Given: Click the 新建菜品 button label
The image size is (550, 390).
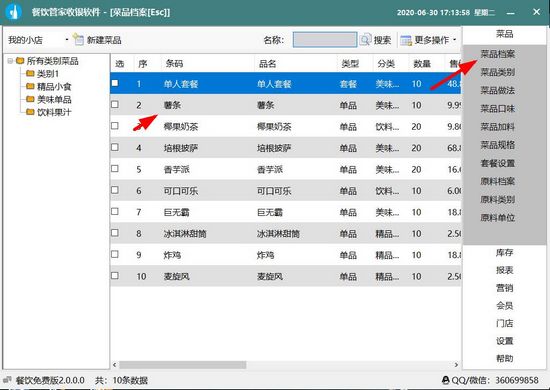Looking at the screenshot, I should (104, 40).
